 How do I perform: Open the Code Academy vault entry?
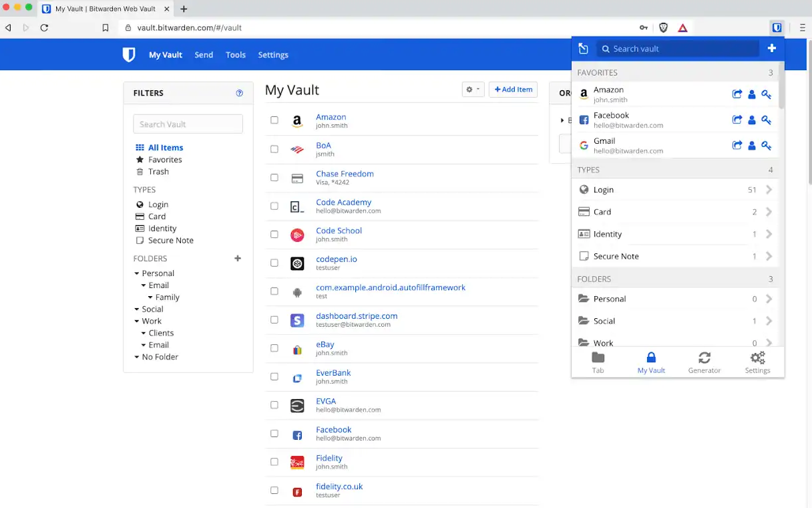[343, 202]
